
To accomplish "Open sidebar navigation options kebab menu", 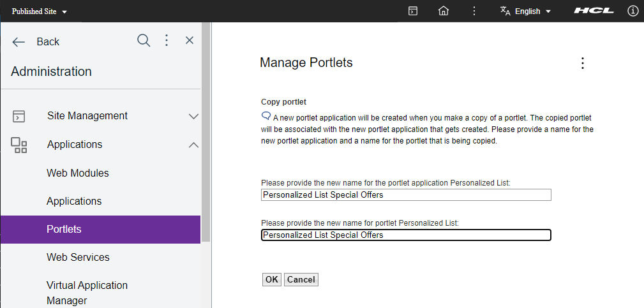I will click(x=167, y=40).
